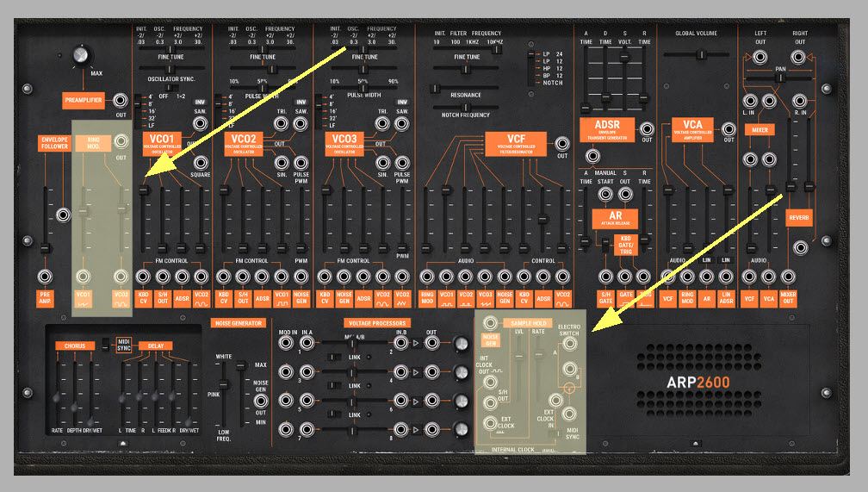The height and width of the screenshot is (492, 868).
Task: Click the VCO1 FINE TUNE slider handle
Action: (170, 69)
